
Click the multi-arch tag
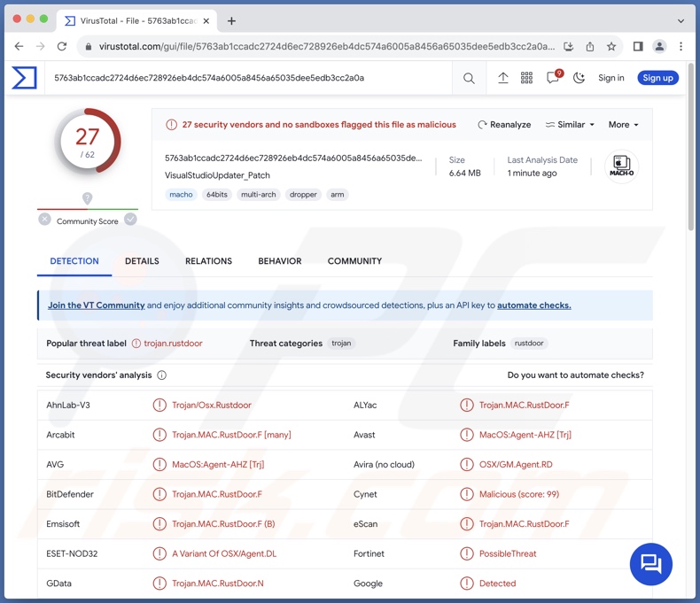tap(259, 195)
